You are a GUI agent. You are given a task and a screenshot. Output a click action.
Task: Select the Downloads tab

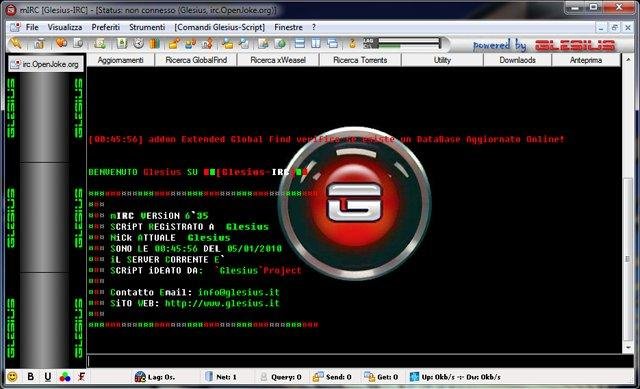click(517, 60)
